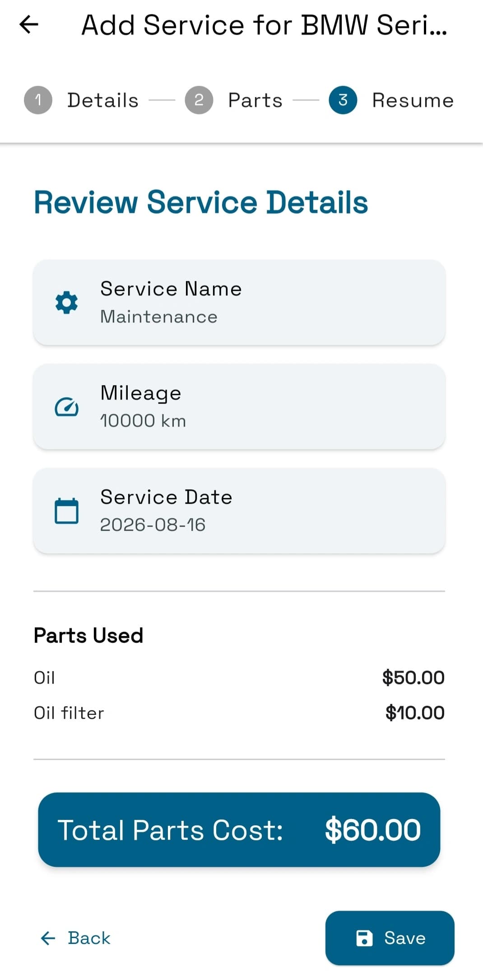
Task: Select the Service Date 2026-08-16 card
Action: [x=239, y=511]
